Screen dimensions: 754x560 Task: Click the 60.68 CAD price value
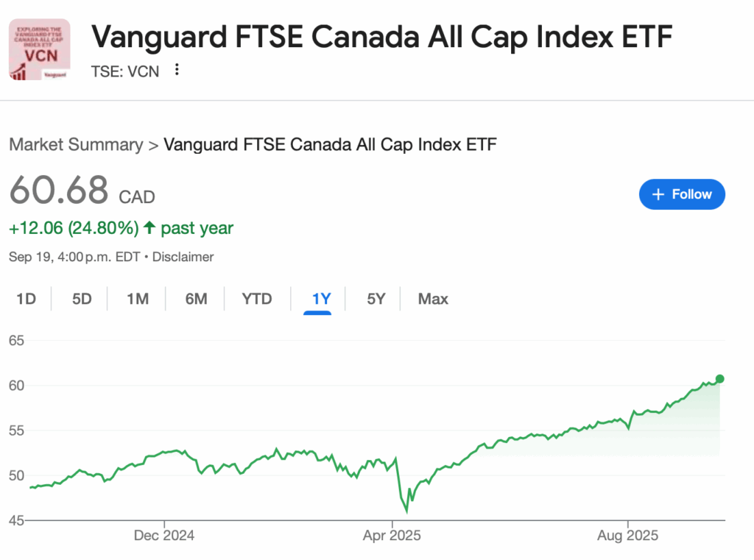59,191
